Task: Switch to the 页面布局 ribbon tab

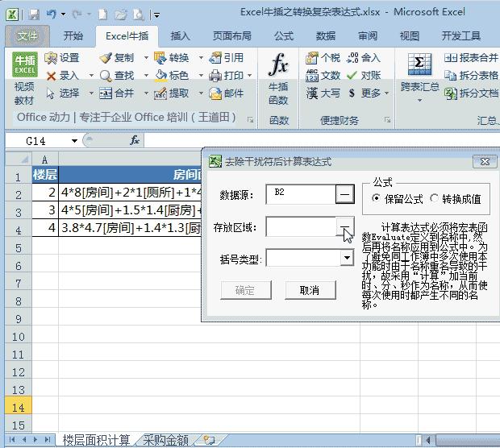Action: (232, 36)
